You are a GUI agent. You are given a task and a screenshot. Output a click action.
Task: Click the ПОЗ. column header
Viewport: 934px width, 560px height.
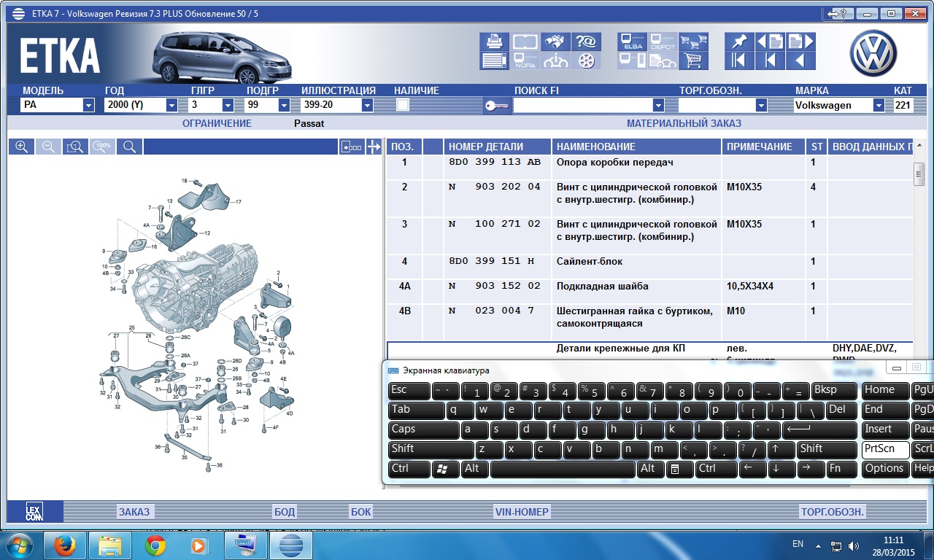pyautogui.click(x=404, y=147)
